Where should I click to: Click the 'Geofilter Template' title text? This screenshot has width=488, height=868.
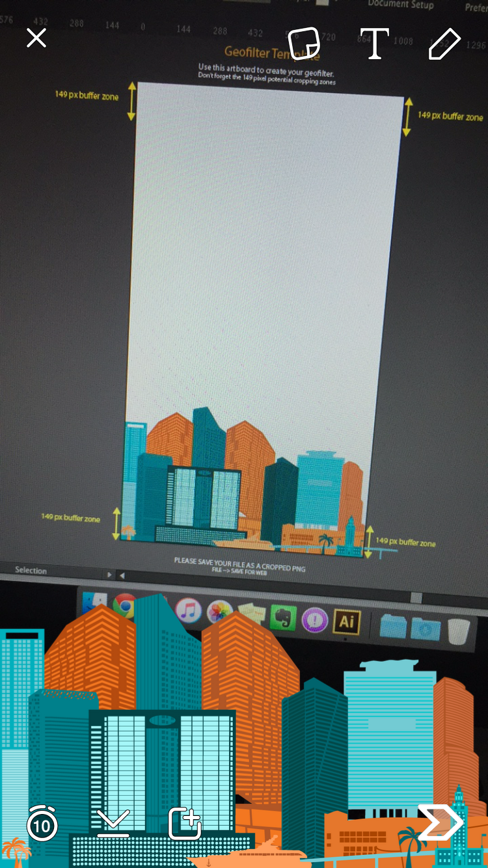click(272, 54)
